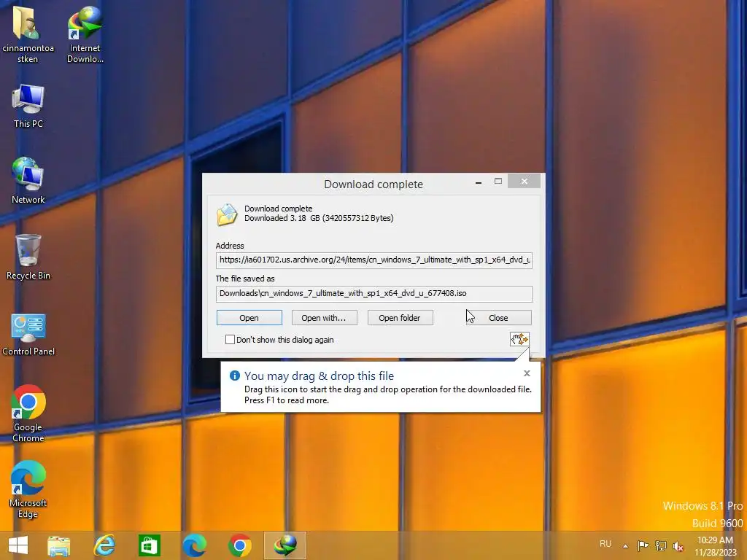Launch Internet Explorer from the taskbar
Screen dimensions: 747x560
click(104, 545)
